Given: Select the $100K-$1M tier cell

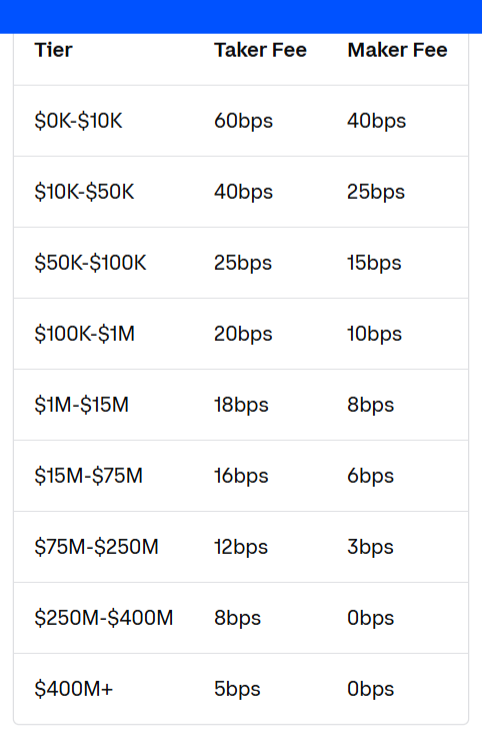Looking at the screenshot, I should 85,334.
